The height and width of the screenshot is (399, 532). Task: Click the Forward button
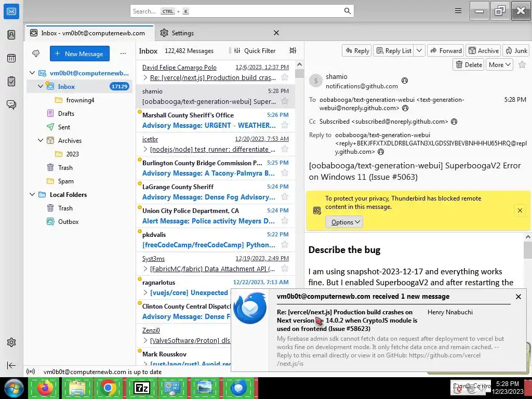446,50
